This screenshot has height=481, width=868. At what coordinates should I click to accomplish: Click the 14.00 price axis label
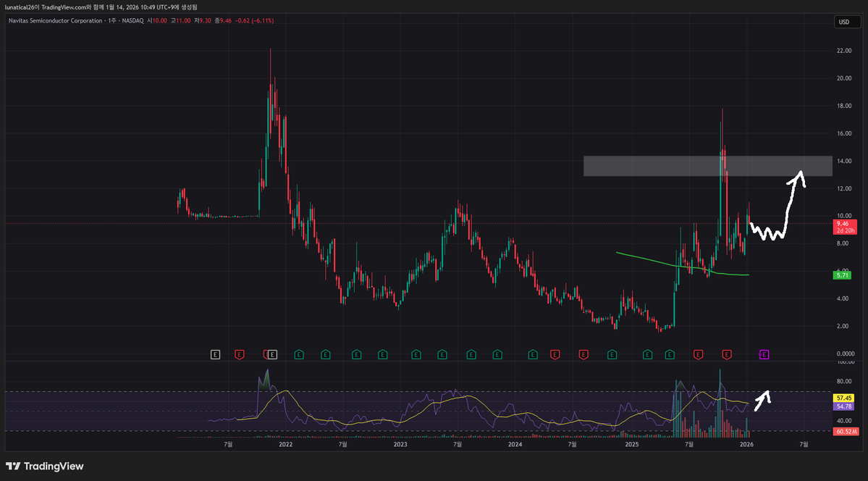point(844,162)
